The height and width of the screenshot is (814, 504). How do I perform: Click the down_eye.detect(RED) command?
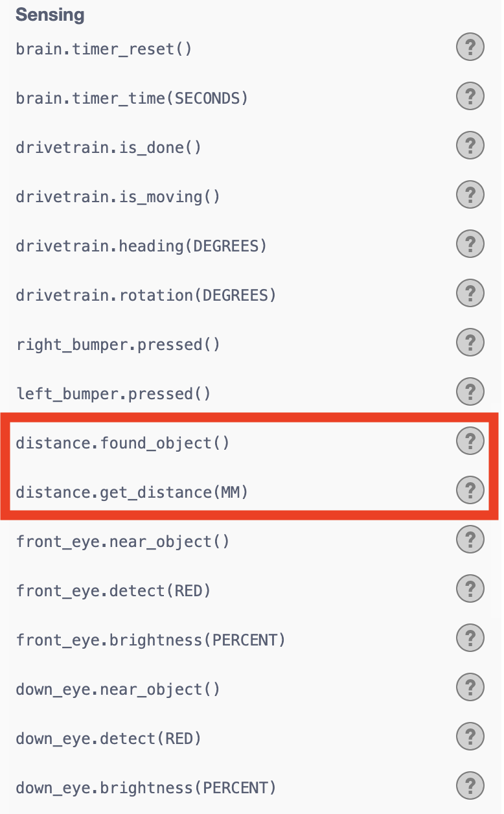click(x=109, y=738)
